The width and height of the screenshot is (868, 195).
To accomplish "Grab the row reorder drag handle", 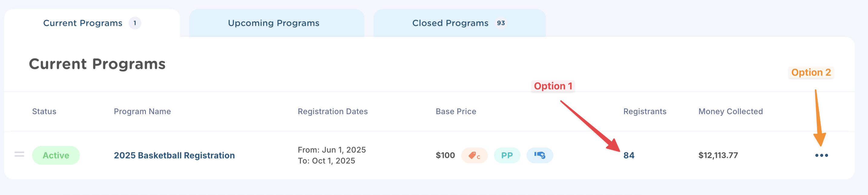I will pos(19,154).
